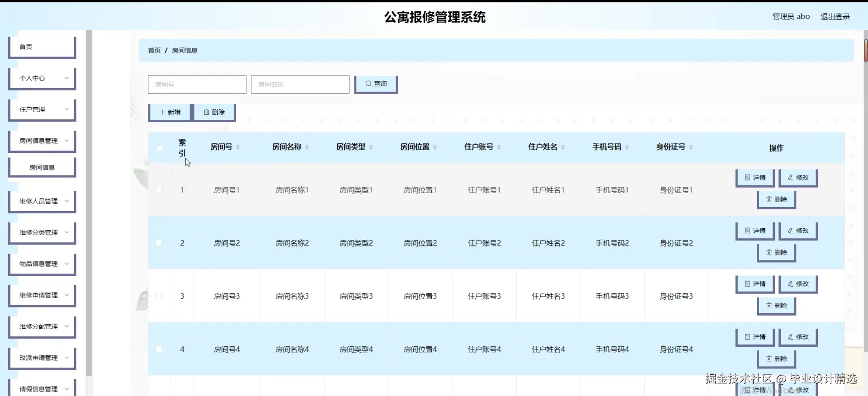Click the trash icon on toolbar 删除 button

(x=207, y=112)
